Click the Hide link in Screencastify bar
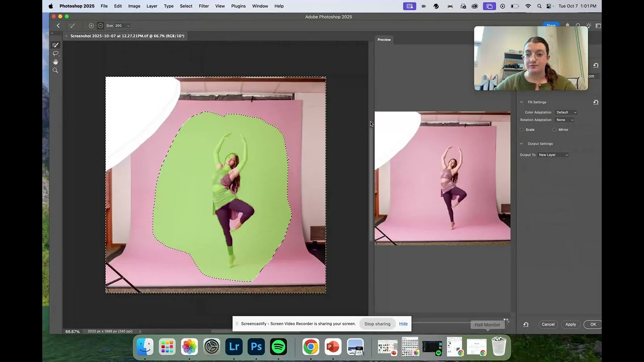Image resolution: width=644 pixels, height=362 pixels. tap(404, 324)
